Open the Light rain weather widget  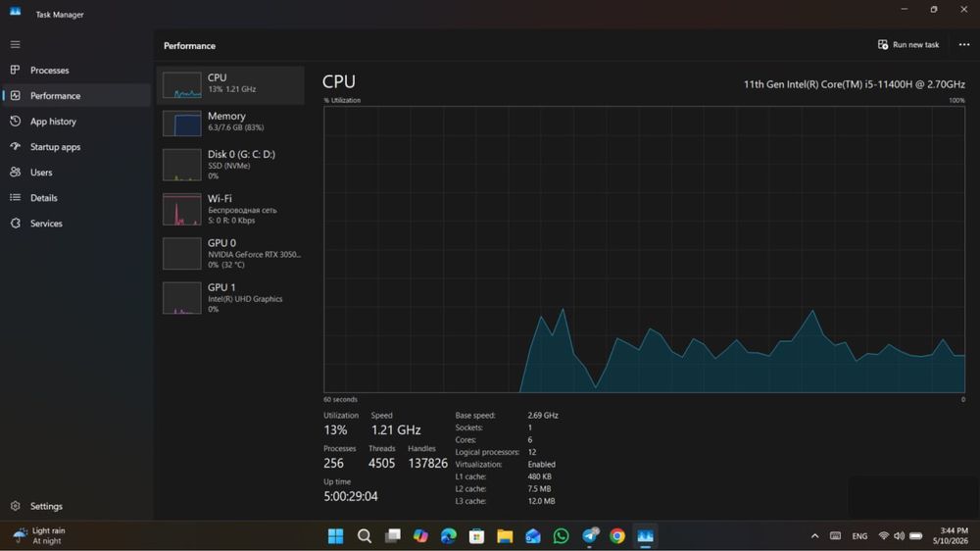pyautogui.click(x=39, y=535)
